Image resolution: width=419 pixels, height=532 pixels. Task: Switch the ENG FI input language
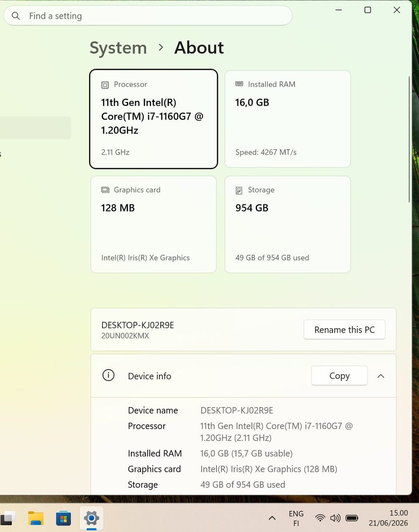coord(296,518)
